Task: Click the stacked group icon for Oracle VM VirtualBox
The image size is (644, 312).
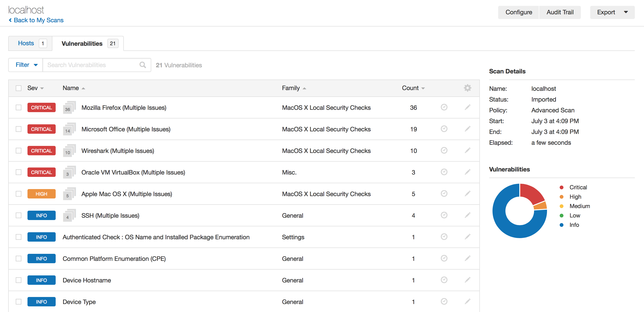Action: [69, 172]
